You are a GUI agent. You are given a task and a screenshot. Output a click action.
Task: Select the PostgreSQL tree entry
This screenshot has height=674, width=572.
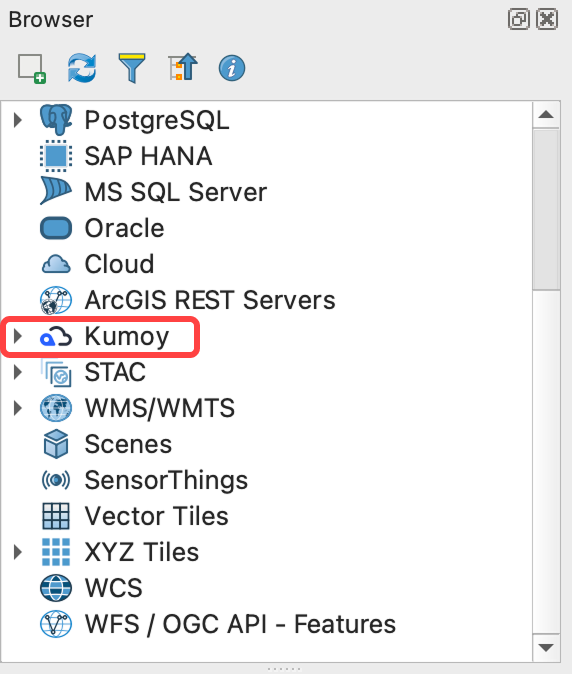pyautogui.click(x=157, y=120)
